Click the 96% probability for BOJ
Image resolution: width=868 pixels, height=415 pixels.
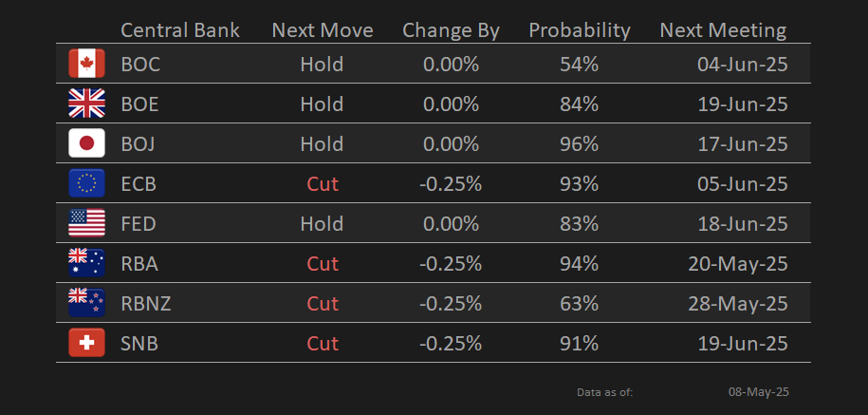[579, 144]
